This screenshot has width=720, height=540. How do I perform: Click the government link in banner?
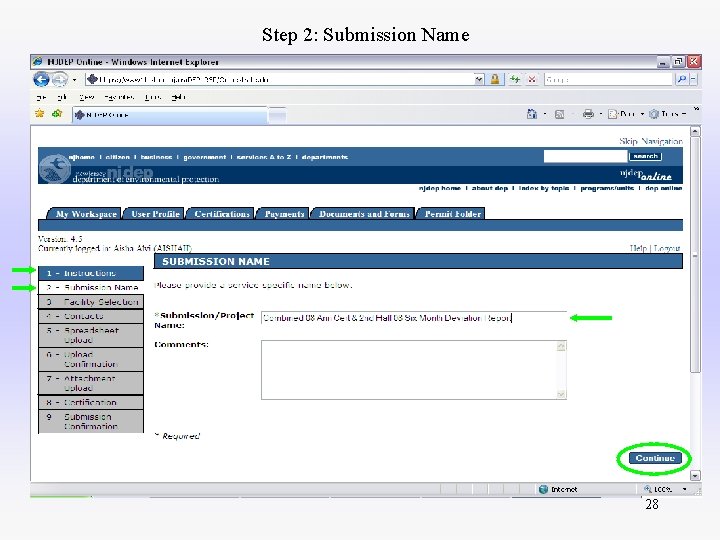(204, 157)
